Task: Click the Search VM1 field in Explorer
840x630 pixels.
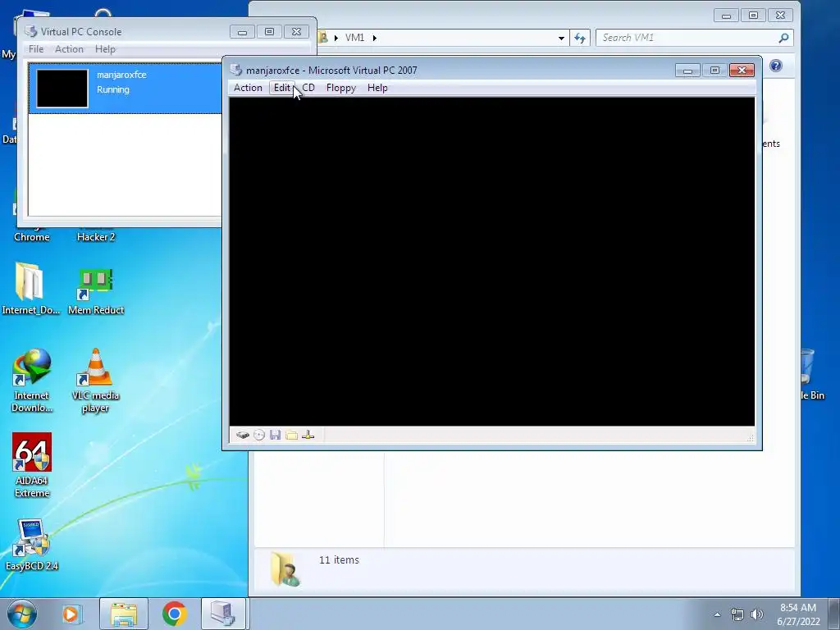Action: [687, 38]
